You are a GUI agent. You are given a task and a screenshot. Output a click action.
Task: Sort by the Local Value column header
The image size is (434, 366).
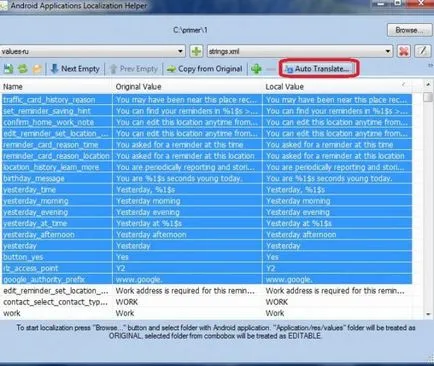pos(337,87)
